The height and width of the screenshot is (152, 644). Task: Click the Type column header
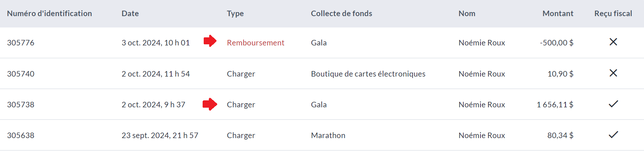(x=235, y=14)
